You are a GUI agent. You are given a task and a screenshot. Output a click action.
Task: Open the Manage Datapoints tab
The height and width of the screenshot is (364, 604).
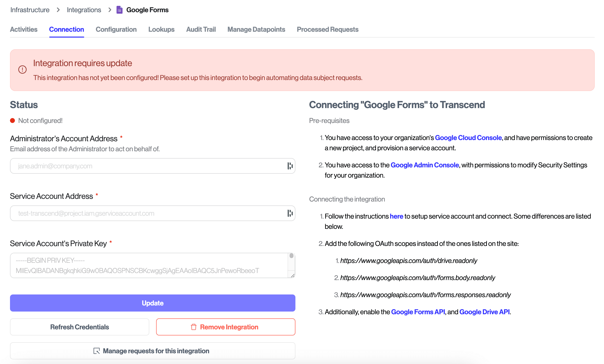(256, 30)
